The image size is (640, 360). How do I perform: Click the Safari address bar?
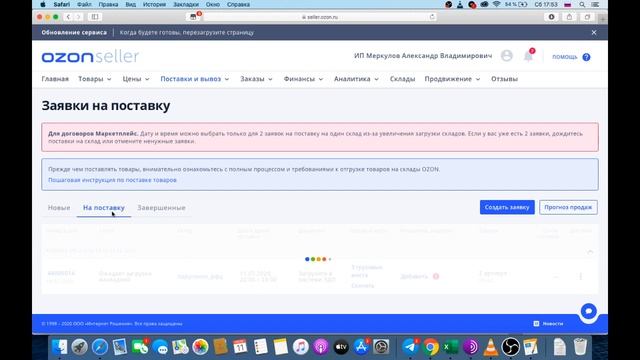(x=320, y=17)
